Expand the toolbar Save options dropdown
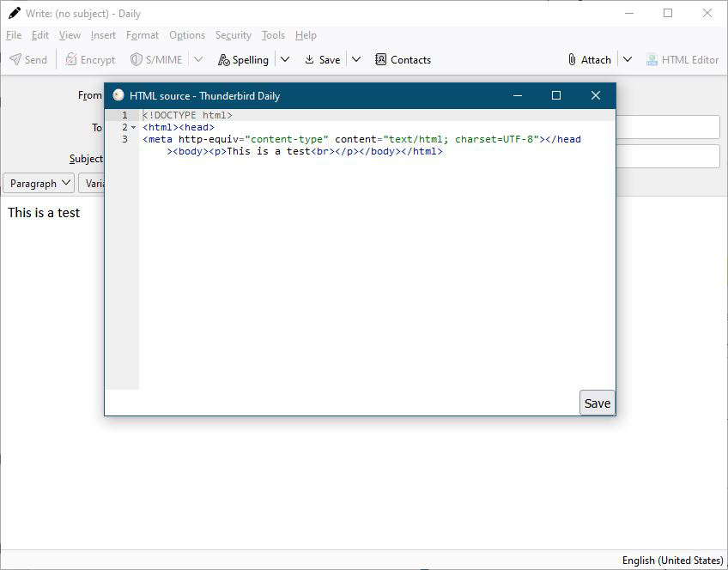This screenshot has height=570, width=728. point(356,60)
